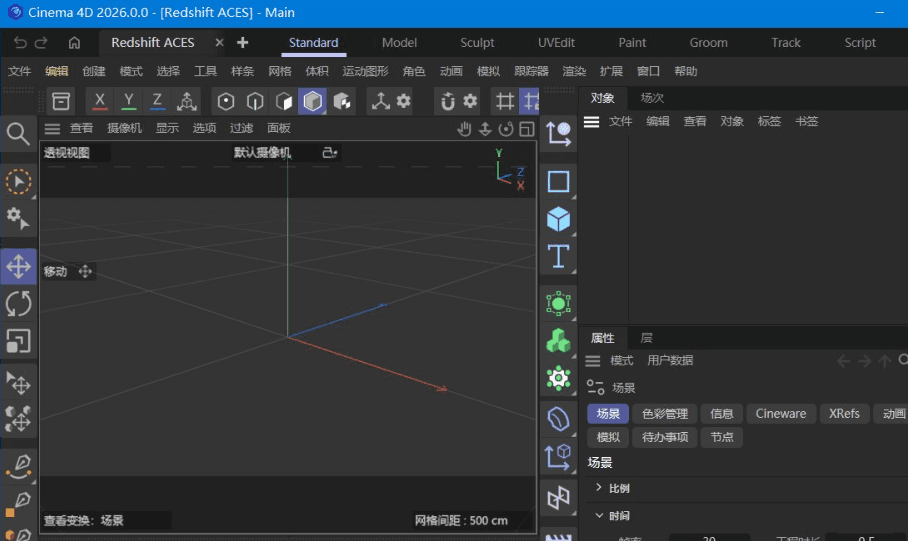Select the Scale tool
The width and height of the screenshot is (908, 541).
tap(18, 341)
